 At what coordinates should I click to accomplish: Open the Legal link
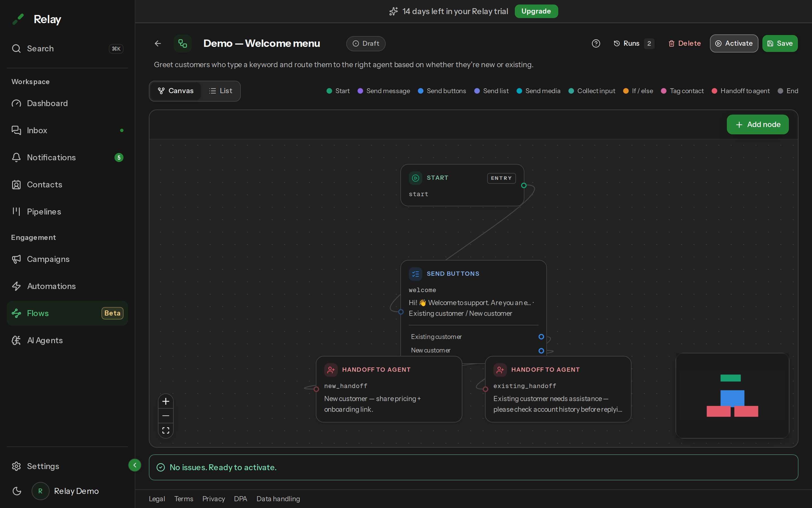pyautogui.click(x=157, y=499)
